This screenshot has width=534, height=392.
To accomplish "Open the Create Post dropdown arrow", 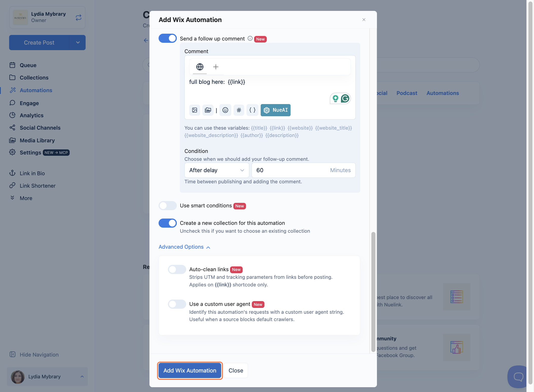I will coord(78,43).
